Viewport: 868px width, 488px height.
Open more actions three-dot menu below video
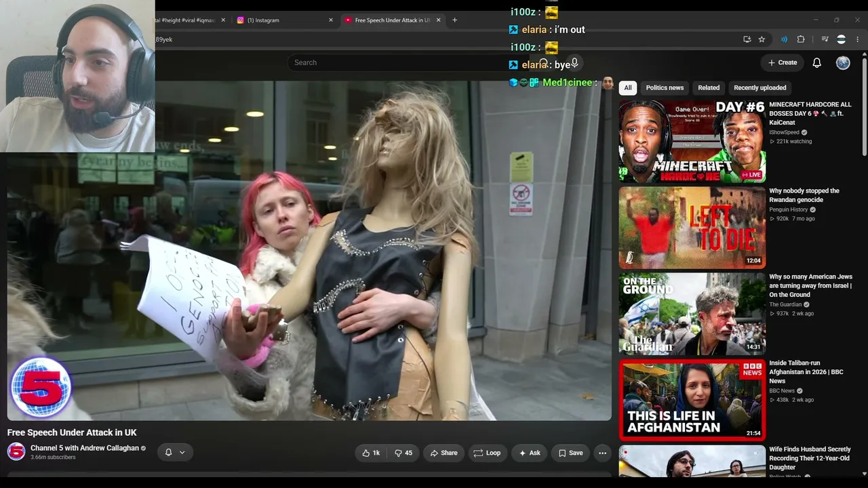pyautogui.click(x=602, y=453)
